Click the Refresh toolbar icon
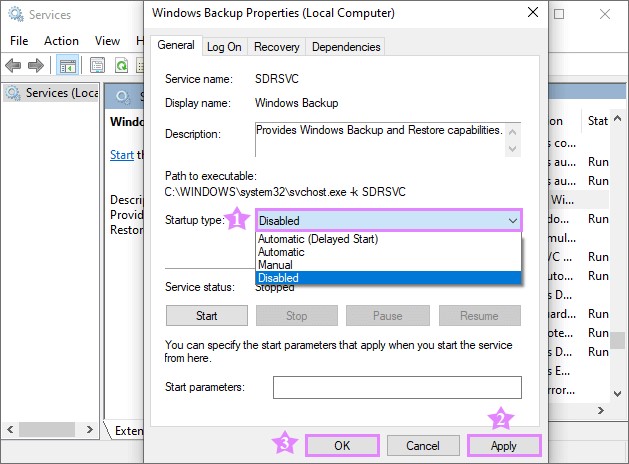The height and width of the screenshot is (464, 629). [120, 66]
